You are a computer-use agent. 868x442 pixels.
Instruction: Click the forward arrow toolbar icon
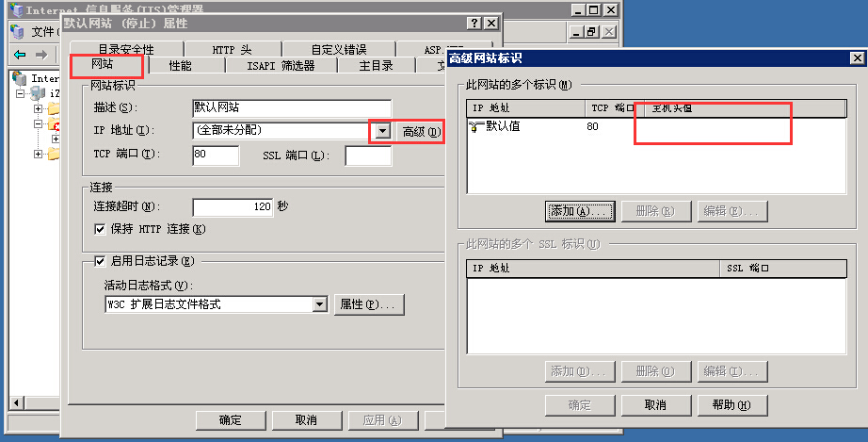point(41,55)
